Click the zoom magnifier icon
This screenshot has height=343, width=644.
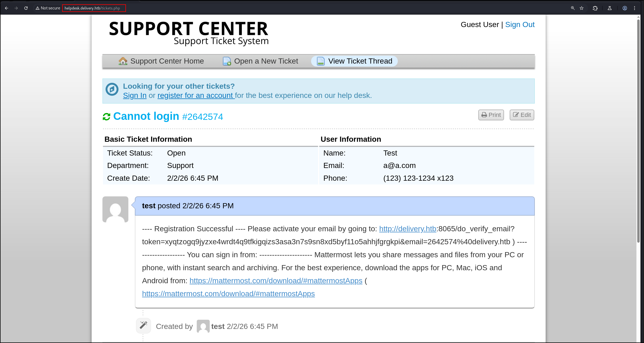coord(573,8)
